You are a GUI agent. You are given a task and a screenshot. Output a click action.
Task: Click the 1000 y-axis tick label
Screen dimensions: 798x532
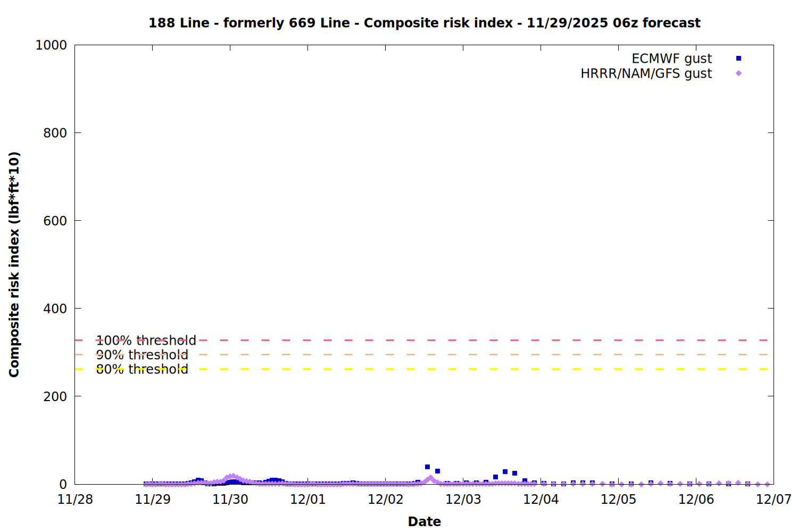[x=51, y=45]
